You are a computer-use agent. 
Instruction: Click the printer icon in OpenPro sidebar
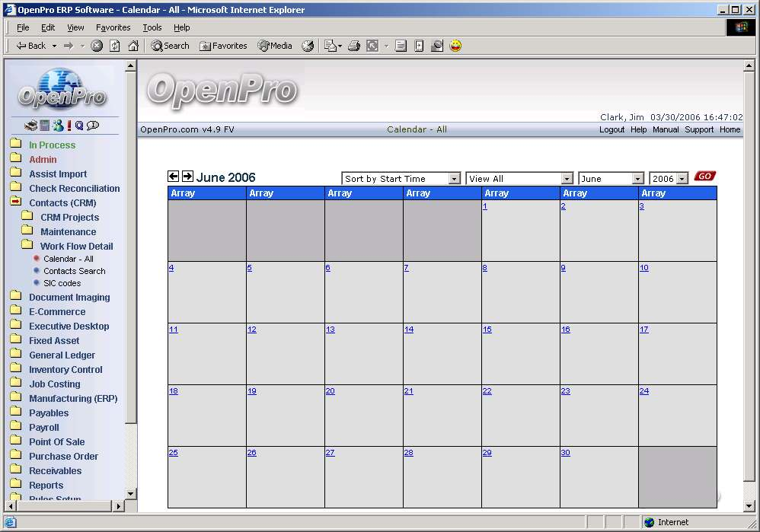coord(30,126)
